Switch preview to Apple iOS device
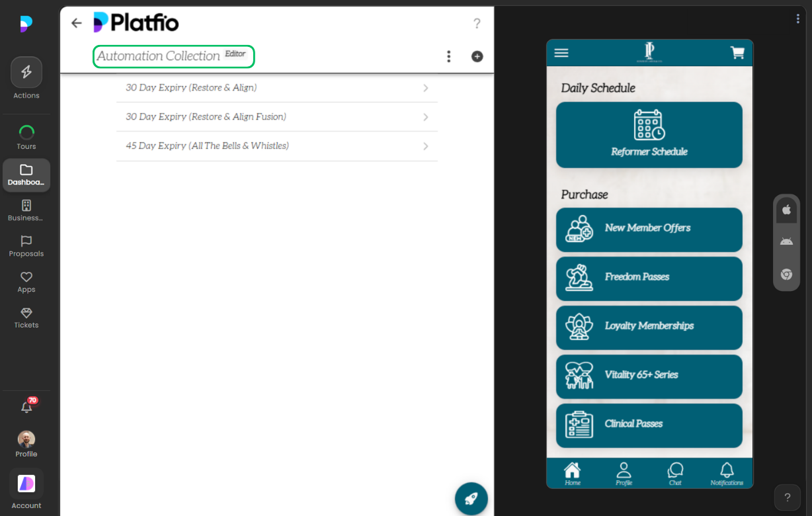Screen dimensions: 812x516 [x=786, y=210]
